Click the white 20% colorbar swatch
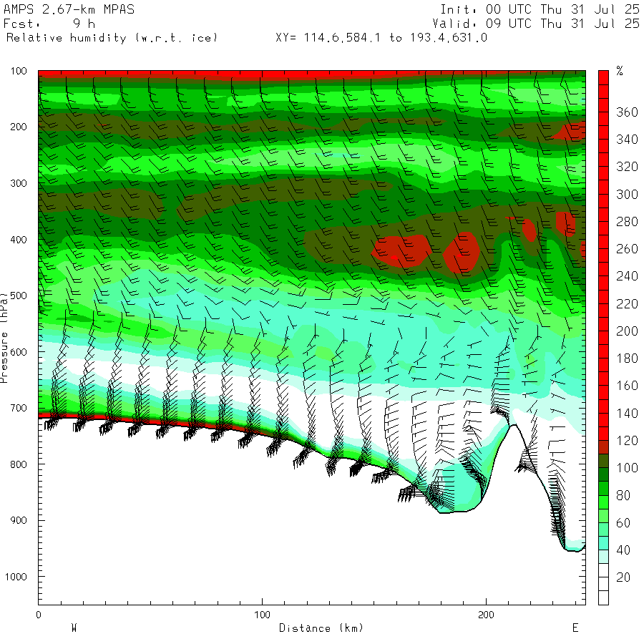644x644 pixels. (603, 570)
